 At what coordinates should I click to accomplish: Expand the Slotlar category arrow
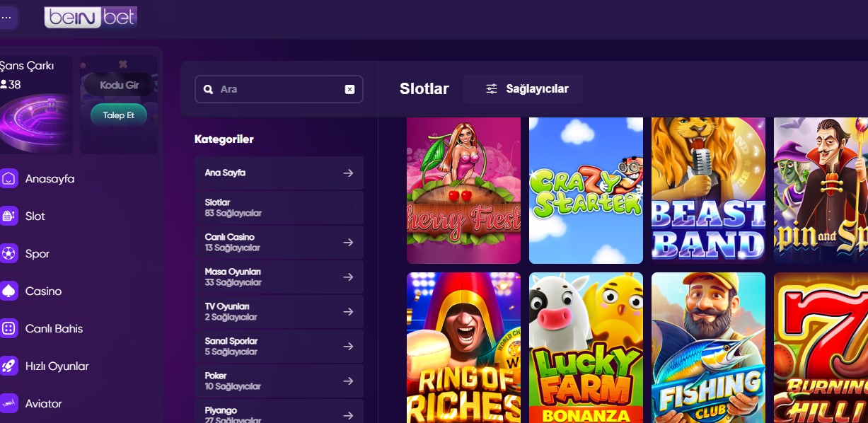347,207
